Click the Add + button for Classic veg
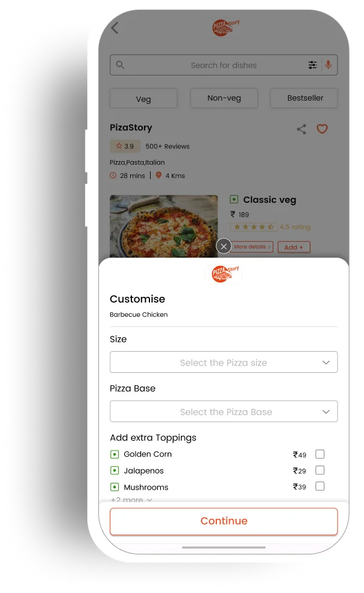The width and height of the screenshot is (364, 593). [294, 247]
